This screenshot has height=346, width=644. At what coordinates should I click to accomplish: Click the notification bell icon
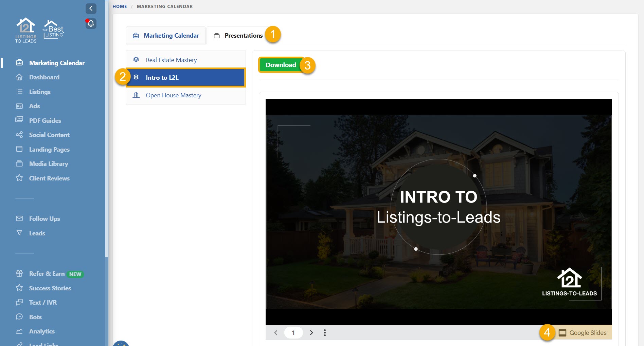[x=91, y=23]
